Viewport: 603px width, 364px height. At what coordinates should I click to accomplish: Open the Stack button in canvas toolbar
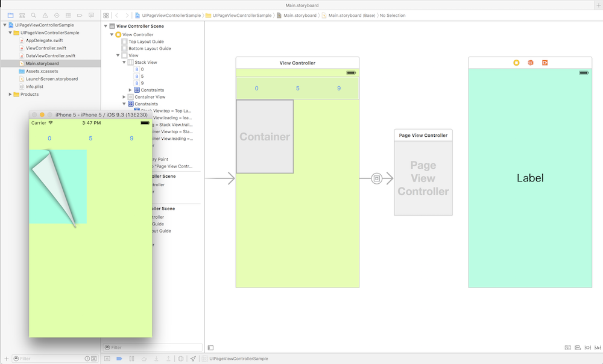(567, 348)
